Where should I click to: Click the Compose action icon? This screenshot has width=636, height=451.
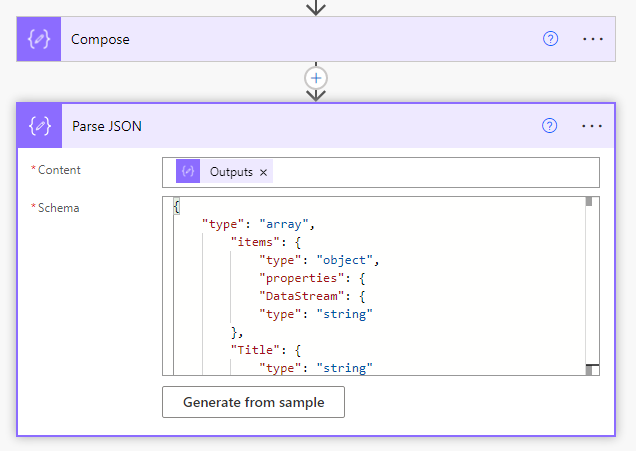click(x=39, y=40)
